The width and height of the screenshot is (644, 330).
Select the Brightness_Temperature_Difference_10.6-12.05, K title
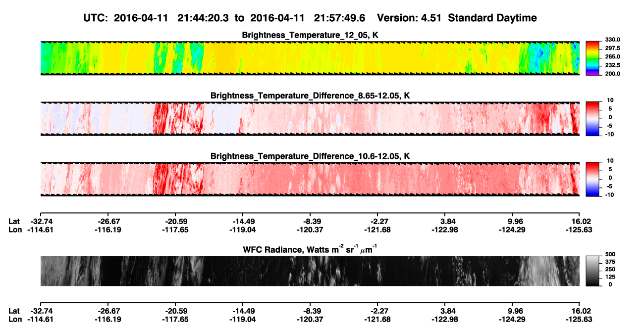click(310, 156)
